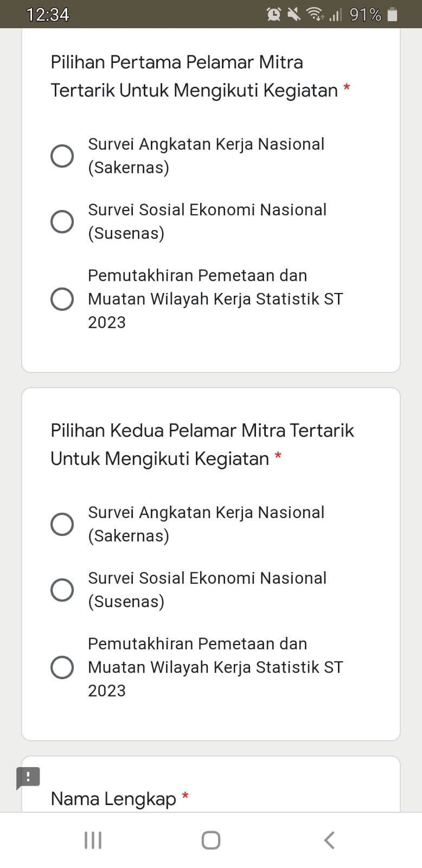Select Susenas as second choice
Image resolution: width=422 pixels, height=868 pixels.
click(x=62, y=590)
